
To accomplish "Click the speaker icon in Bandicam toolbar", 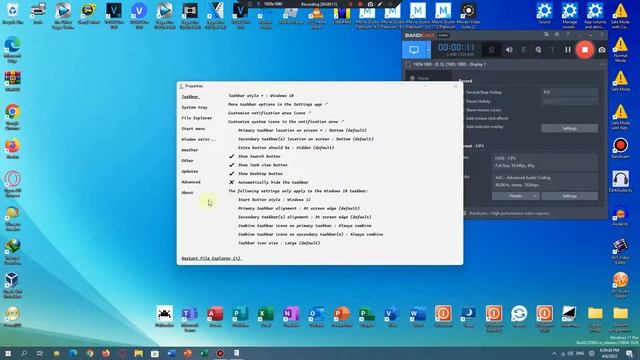I will [509, 50].
